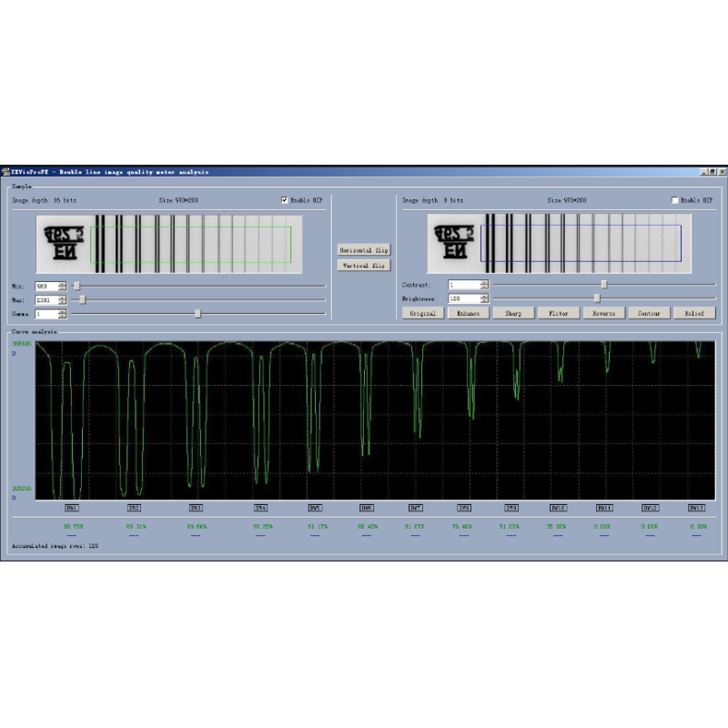Click the Brightness slider handle
This screenshot has width=728, height=728.
[598, 298]
